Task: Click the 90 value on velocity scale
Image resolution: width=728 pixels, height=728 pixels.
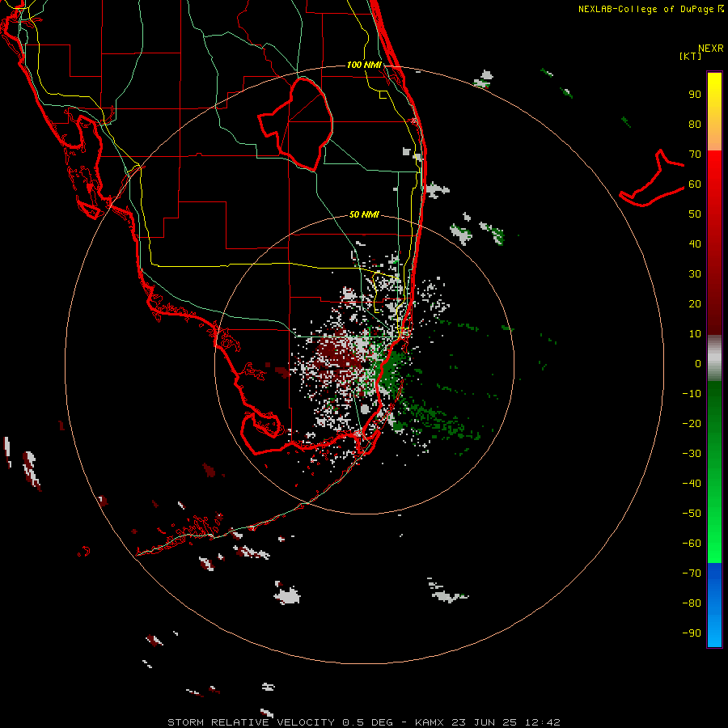Action: (695, 95)
